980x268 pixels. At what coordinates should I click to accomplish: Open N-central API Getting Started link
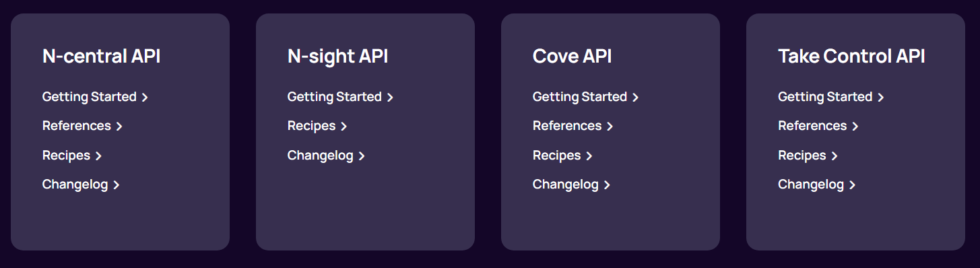click(x=95, y=97)
